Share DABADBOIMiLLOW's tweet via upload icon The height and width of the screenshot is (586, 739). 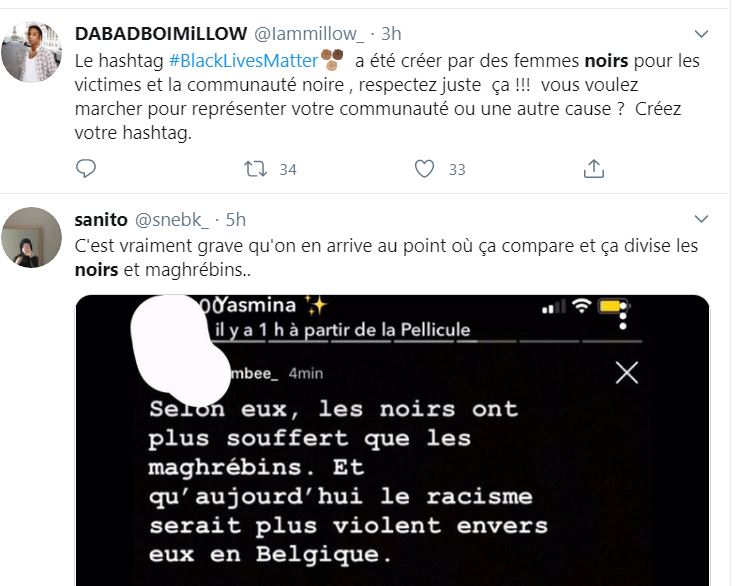[593, 169]
